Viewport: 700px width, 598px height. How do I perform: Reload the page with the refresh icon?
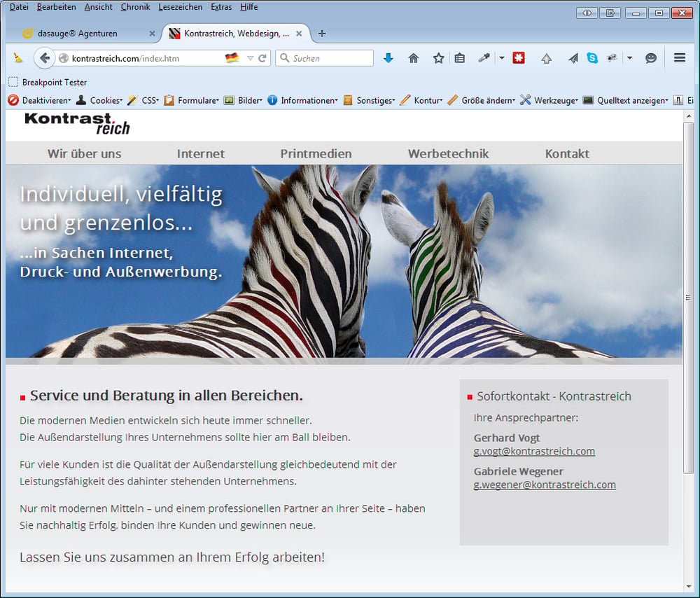click(x=262, y=58)
